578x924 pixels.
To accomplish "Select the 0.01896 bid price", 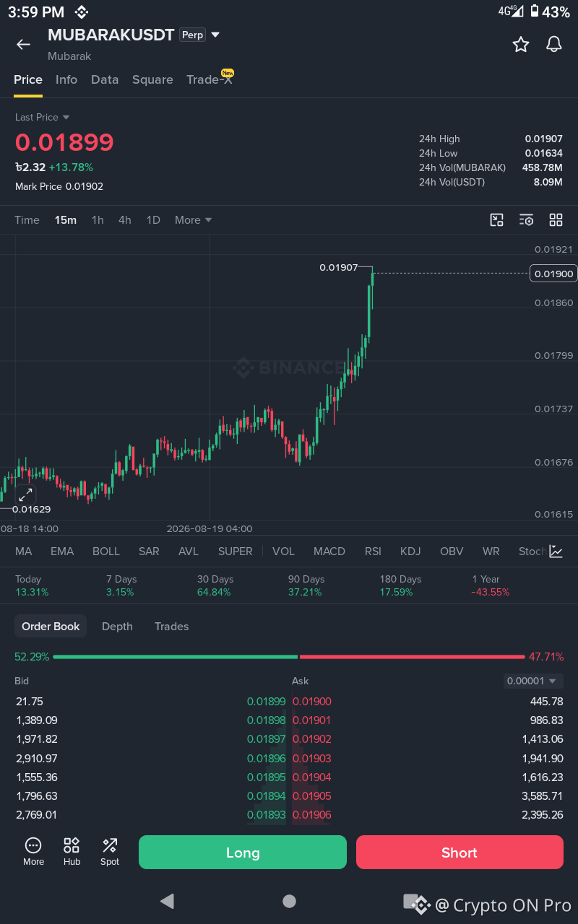I will [x=267, y=759].
